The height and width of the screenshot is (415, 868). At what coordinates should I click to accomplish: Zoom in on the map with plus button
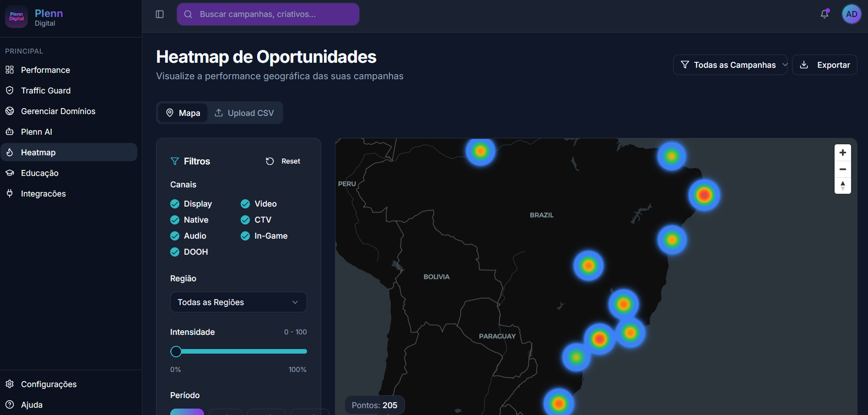[x=842, y=152]
